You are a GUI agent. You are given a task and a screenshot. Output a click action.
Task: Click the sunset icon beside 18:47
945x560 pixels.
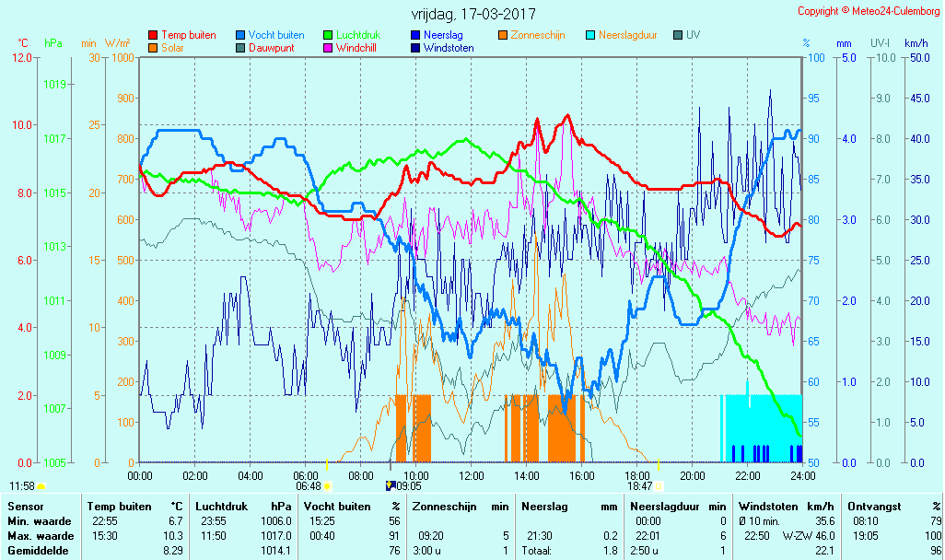(x=659, y=486)
